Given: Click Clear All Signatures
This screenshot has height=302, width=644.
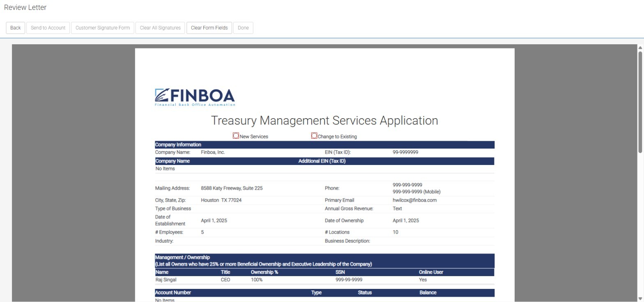Looking at the screenshot, I should coord(160,28).
